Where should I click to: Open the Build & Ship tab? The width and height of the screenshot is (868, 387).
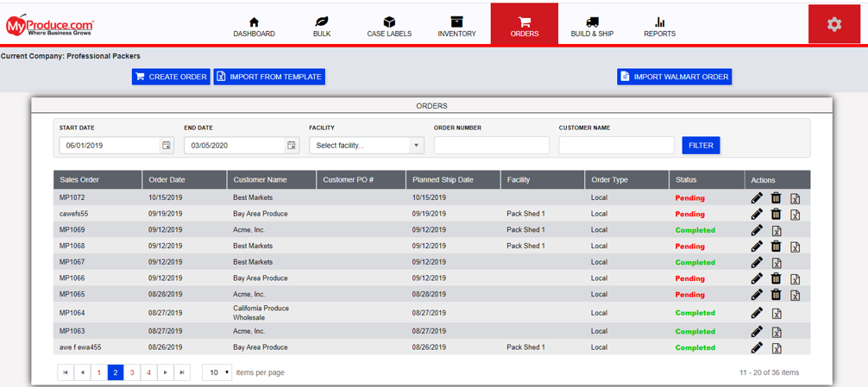(x=592, y=27)
